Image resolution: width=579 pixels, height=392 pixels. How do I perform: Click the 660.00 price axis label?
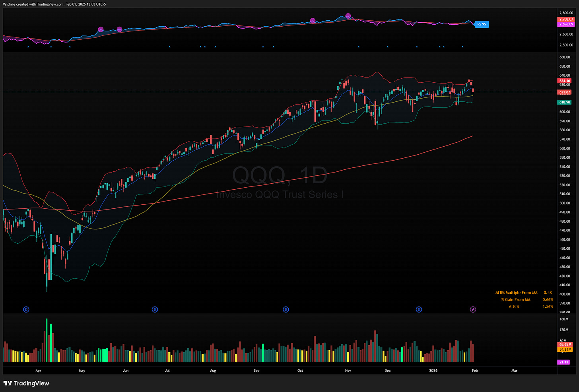pyautogui.click(x=565, y=57)
